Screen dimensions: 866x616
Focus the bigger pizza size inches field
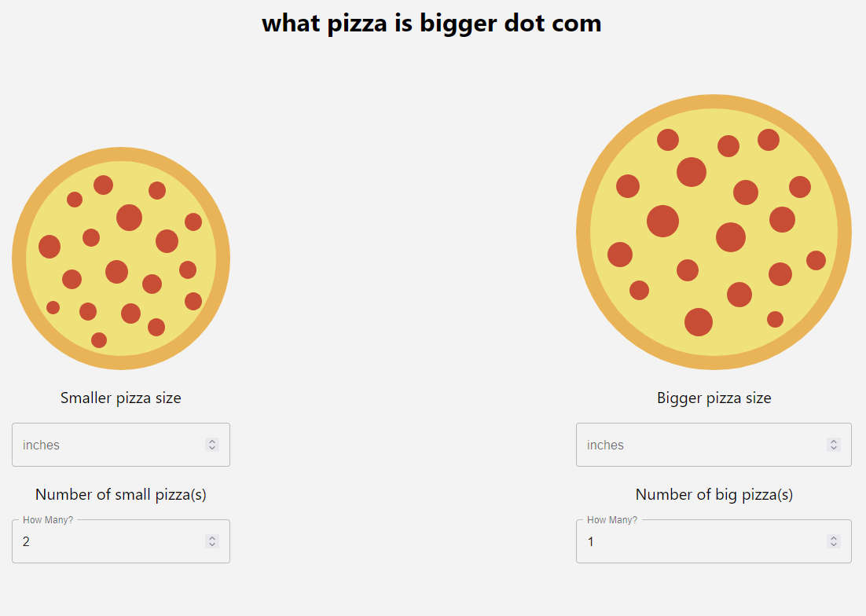click(714, 445)
